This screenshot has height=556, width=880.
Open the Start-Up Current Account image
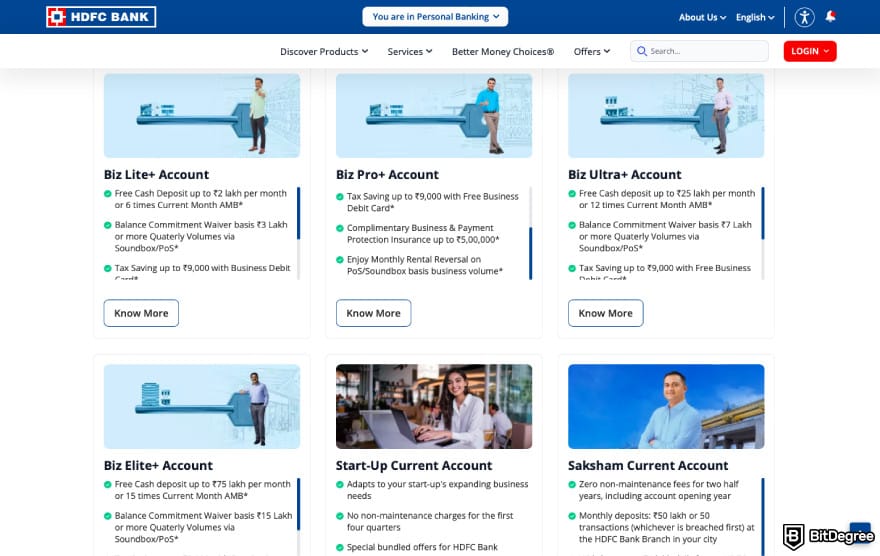tap(434, 406)
